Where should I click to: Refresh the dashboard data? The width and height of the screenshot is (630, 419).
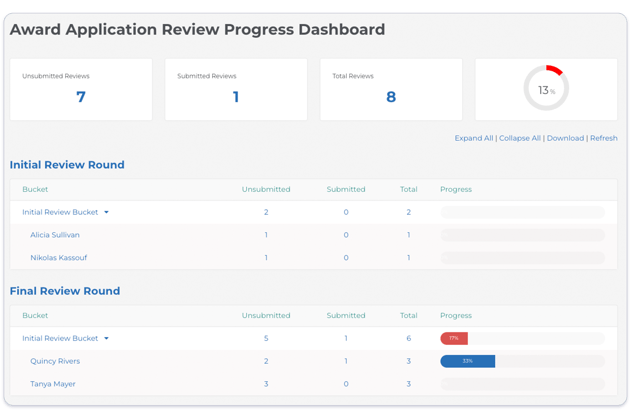click(x=603, y=138)
